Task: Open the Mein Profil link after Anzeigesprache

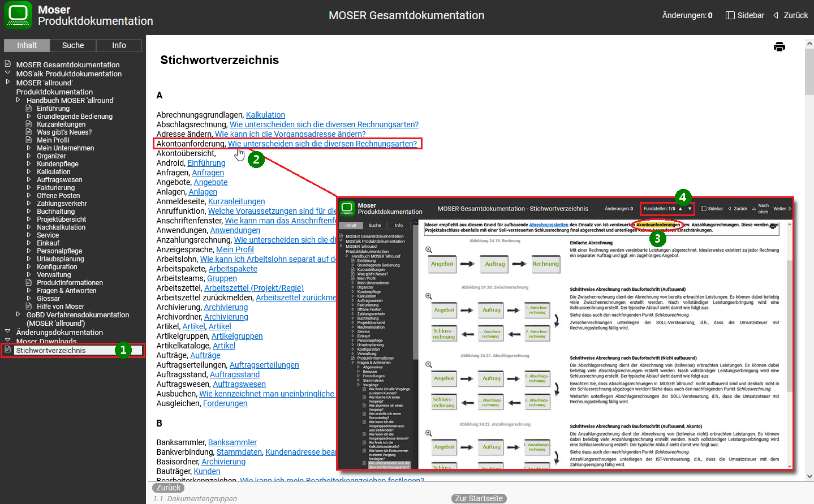Action: [235, 249]
